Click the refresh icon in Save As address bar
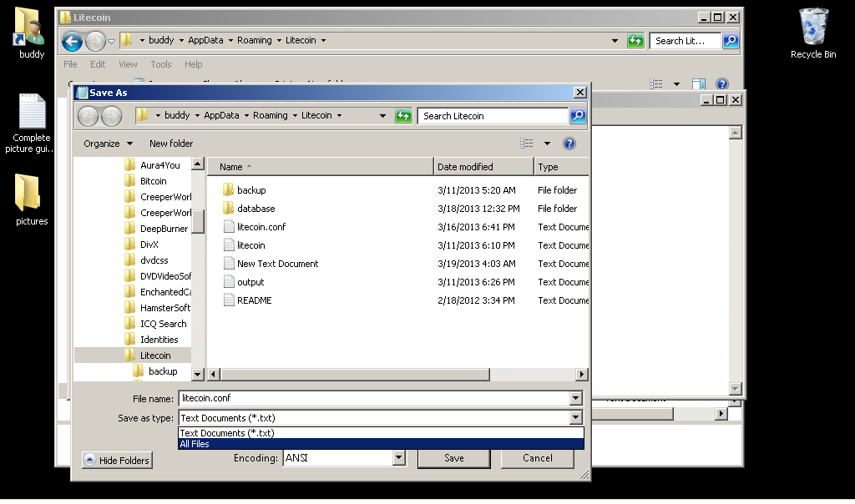The height and width of the screenshot is (504, 855). (x=403, y=115)
